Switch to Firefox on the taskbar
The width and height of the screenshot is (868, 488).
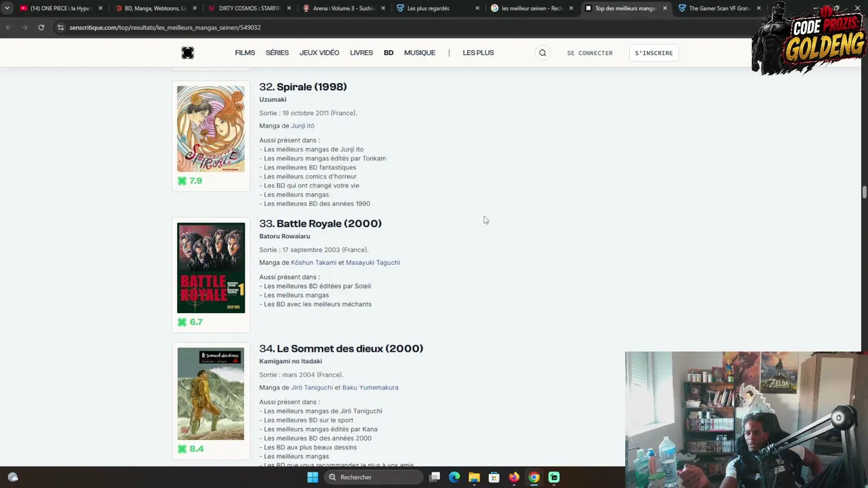click(514, 477)
